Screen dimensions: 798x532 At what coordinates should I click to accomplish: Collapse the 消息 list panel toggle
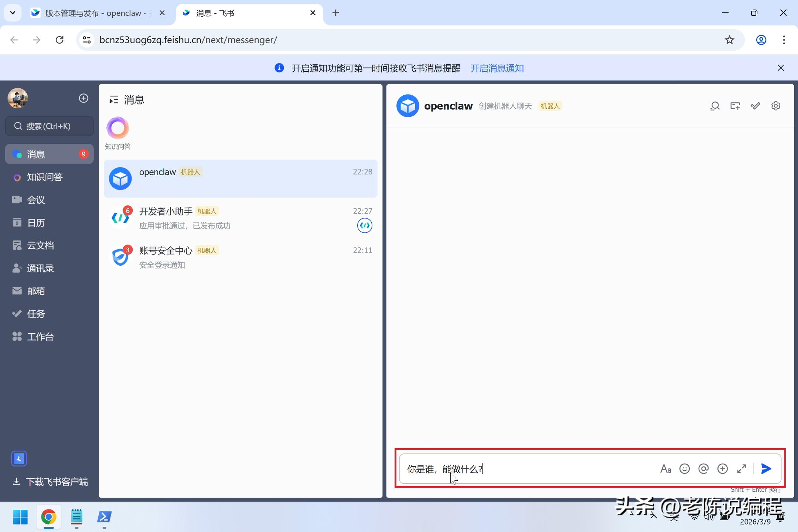point(113,100)
